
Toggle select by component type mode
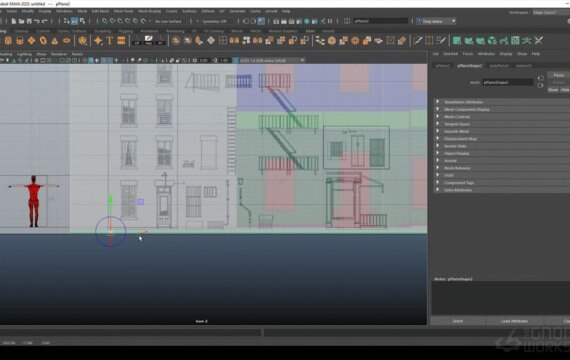click(83, 21)
